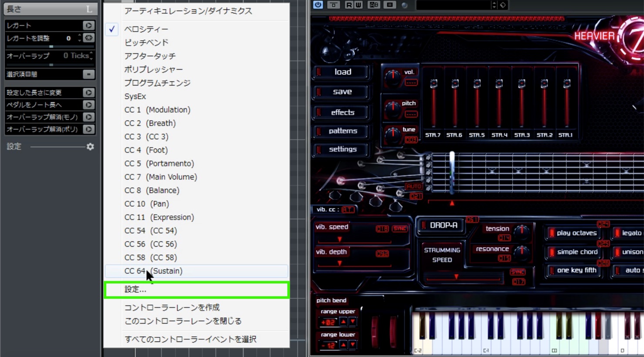Toggle the simple chord option

point(573,252)
